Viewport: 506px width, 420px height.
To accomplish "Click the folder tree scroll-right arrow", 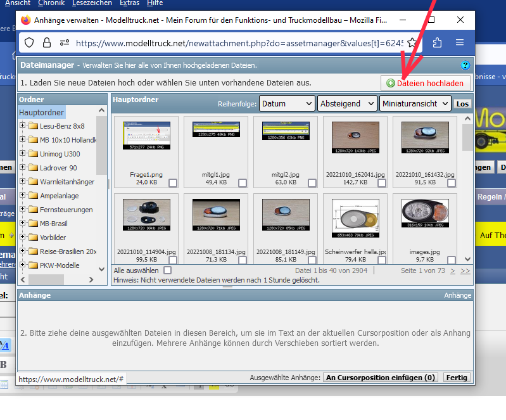I will [91, 279].
